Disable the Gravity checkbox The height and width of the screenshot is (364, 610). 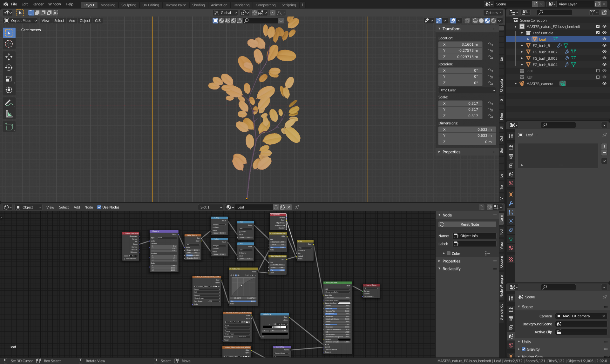click(x=524, y=349)
